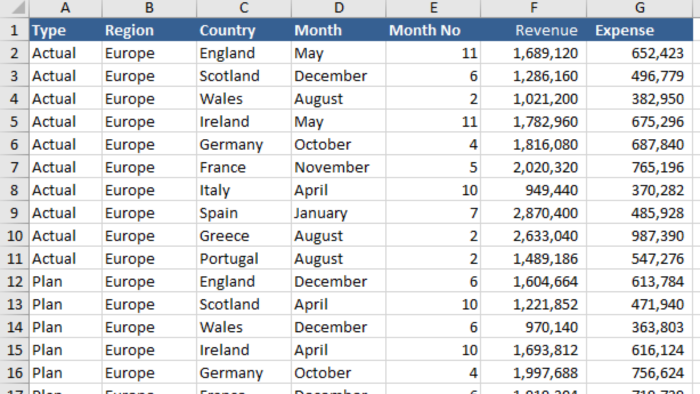Screen dimensions: 700x394
Task: Select revenue value 2,870,400
Action: pyautogui.click(x=533, y=213)
